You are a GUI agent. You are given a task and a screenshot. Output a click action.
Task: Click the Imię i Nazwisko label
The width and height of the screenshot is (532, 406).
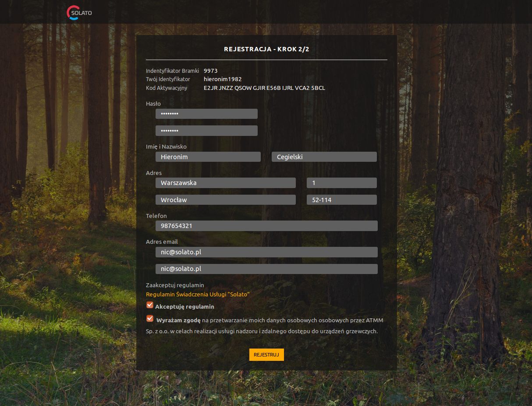click(x=166, y=147)
